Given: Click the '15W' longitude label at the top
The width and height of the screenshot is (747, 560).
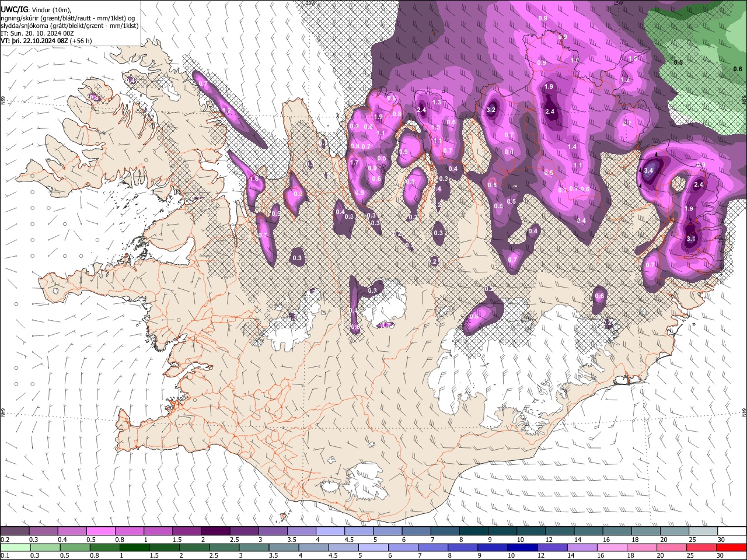Looking at the screenshot, I should (618, 3).
